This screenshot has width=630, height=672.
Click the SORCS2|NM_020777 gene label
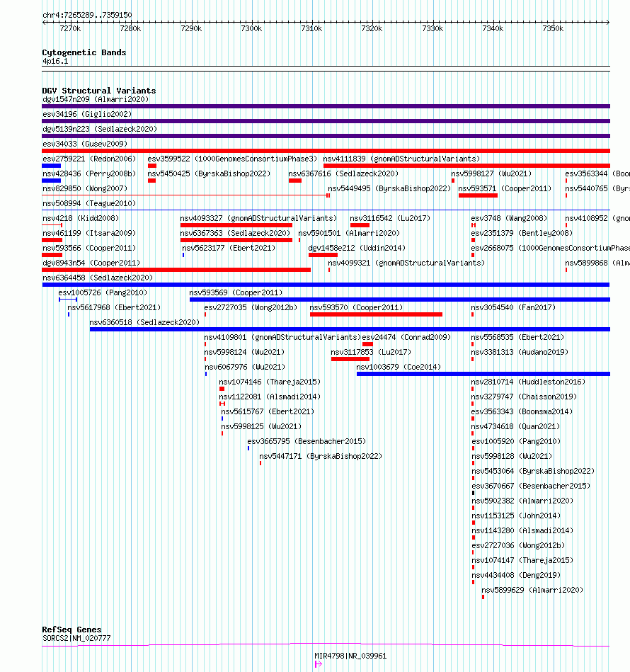[76, 639]
